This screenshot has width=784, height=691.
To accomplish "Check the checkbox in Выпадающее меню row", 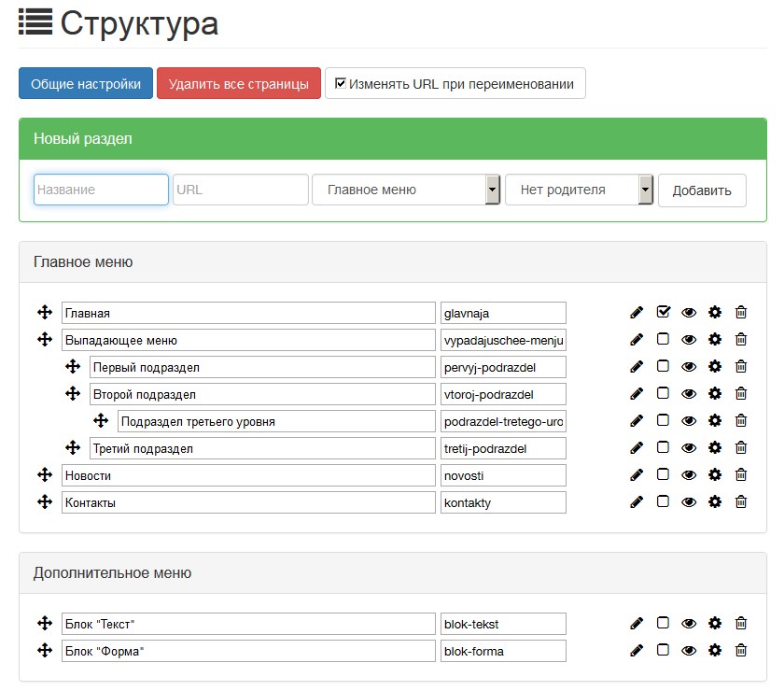I will point(663,339).
